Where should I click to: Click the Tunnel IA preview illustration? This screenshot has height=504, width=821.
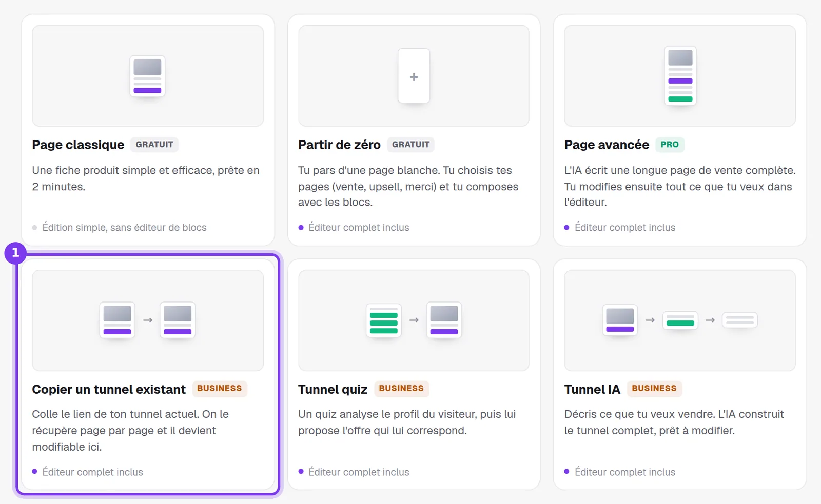coord(680,320)
